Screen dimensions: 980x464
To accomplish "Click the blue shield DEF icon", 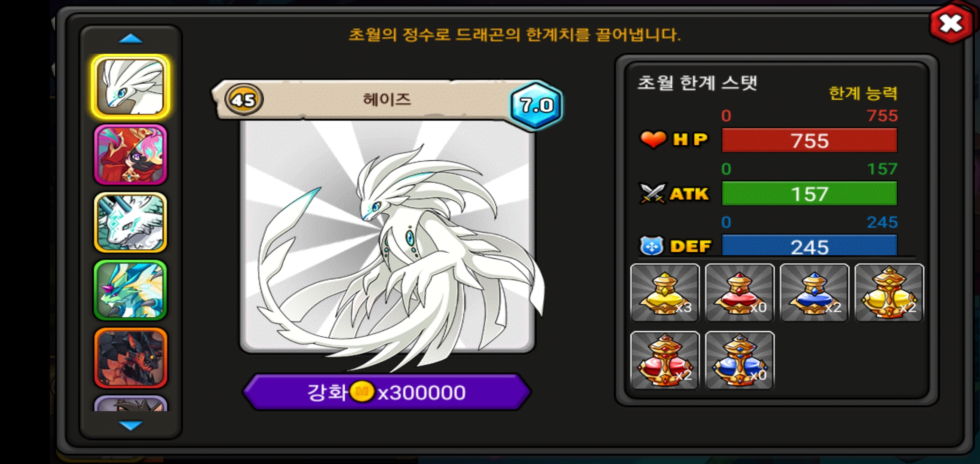I will pyautogui.click(x=652, y=246).
